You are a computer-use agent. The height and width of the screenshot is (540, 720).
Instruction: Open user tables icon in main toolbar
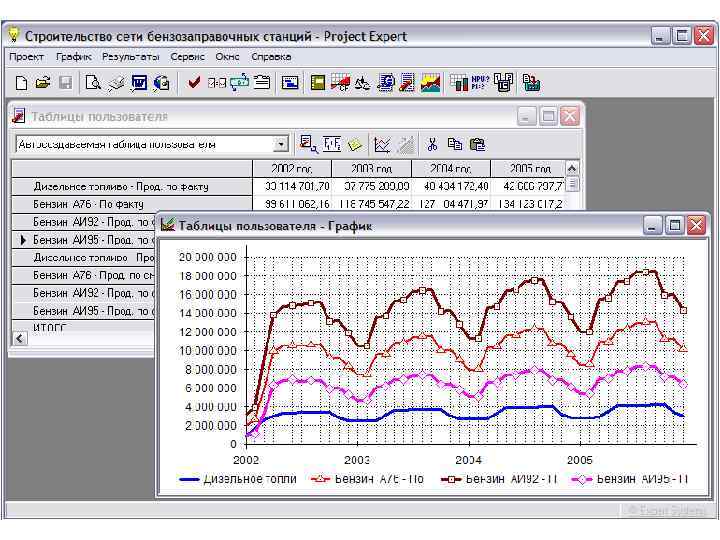tap(407, 83)
